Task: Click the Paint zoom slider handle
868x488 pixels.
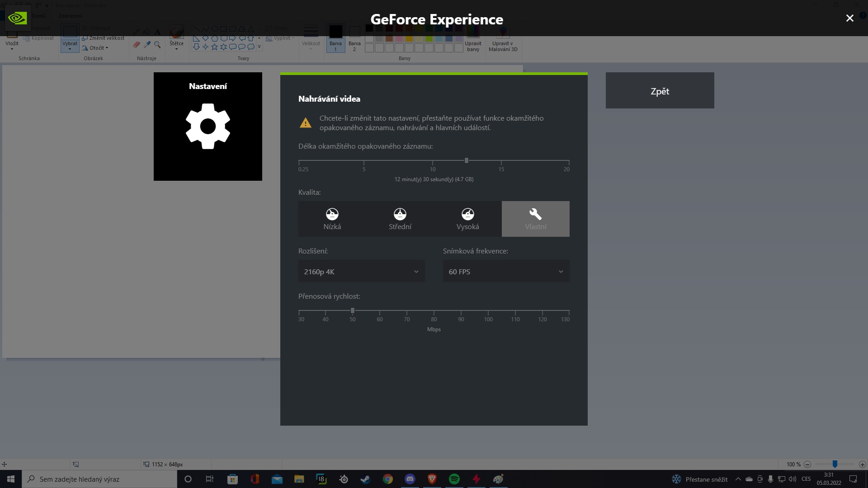Action: tap(835, 464)
